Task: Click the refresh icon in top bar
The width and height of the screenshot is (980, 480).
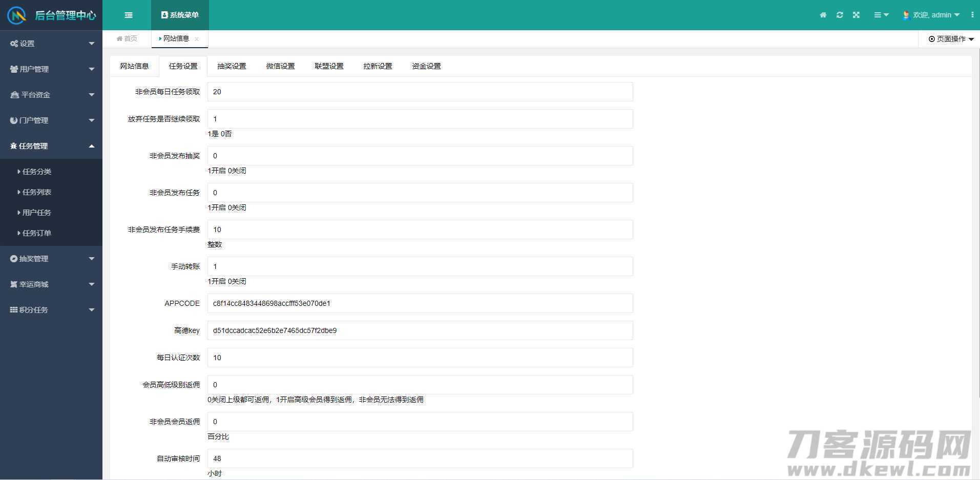Action: [x=840, y=15]
